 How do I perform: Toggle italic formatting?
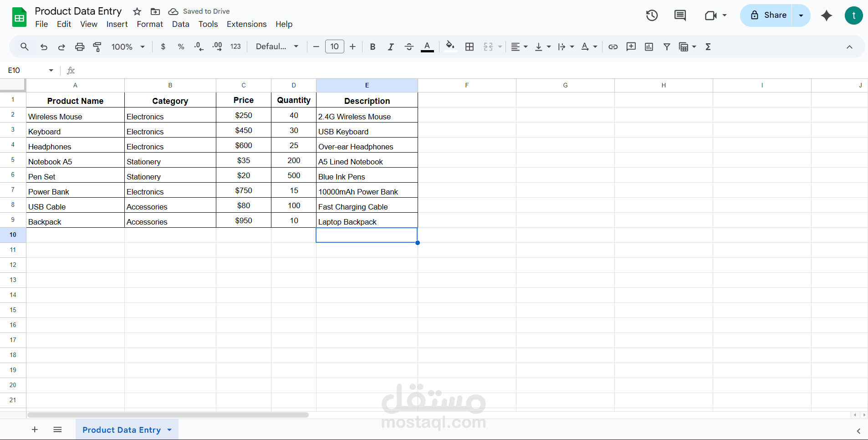point(390,46)
